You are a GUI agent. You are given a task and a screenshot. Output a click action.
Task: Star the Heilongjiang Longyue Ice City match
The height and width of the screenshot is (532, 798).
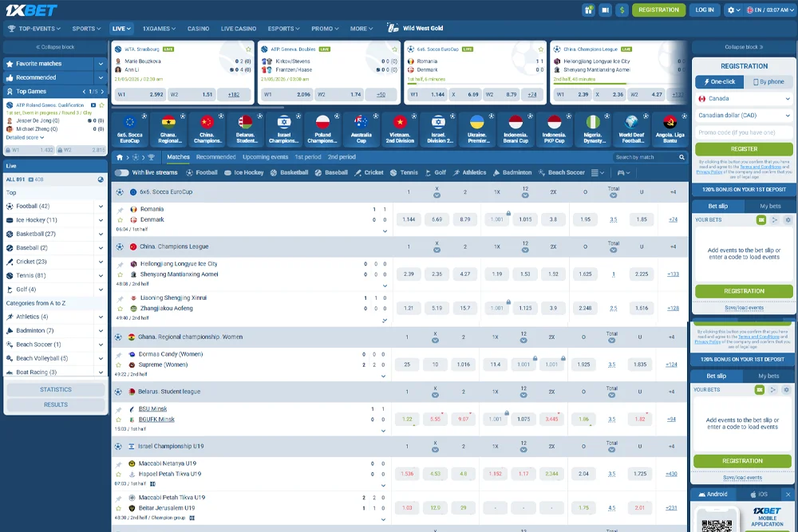(120, 274)
